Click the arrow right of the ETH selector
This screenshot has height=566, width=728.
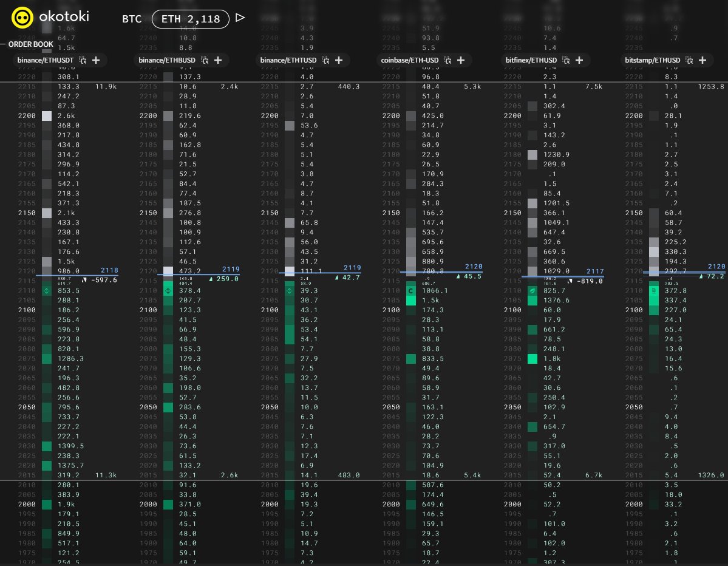pos(240,18)
